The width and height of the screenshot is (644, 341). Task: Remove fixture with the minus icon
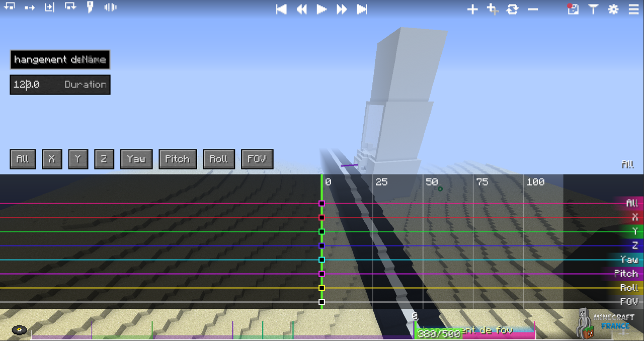tap(533, 10)
